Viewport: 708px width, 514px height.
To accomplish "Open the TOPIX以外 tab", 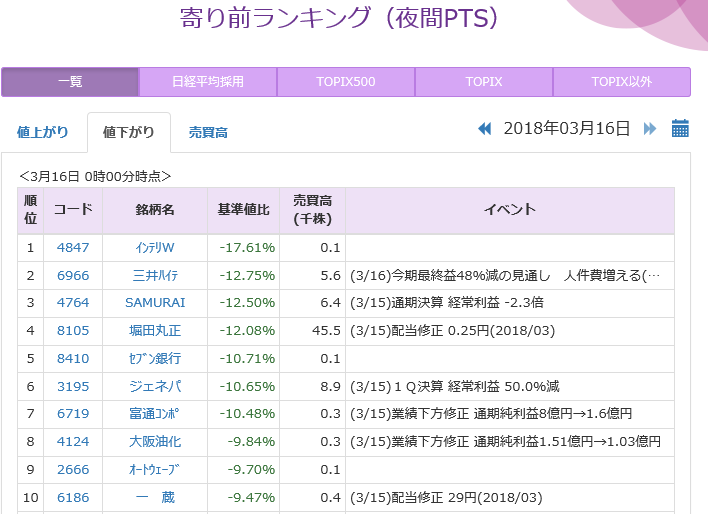I will [x=622, y=82].
